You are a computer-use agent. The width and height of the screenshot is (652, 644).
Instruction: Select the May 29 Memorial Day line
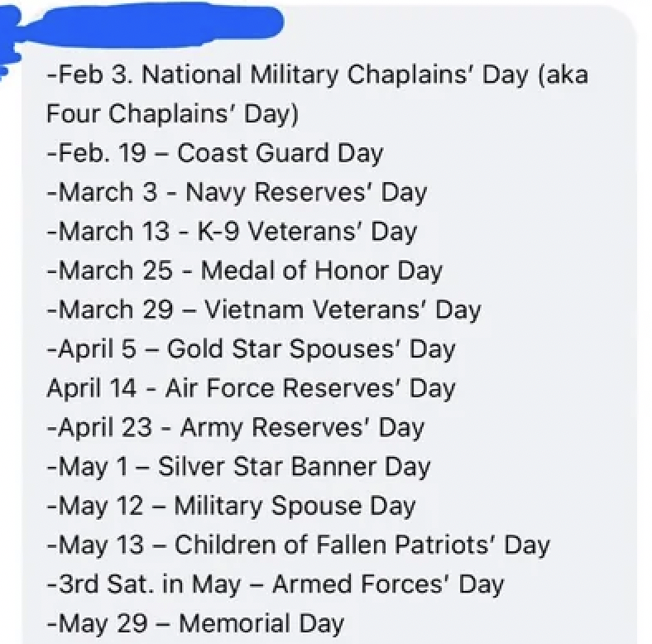[x=195, y=623]
